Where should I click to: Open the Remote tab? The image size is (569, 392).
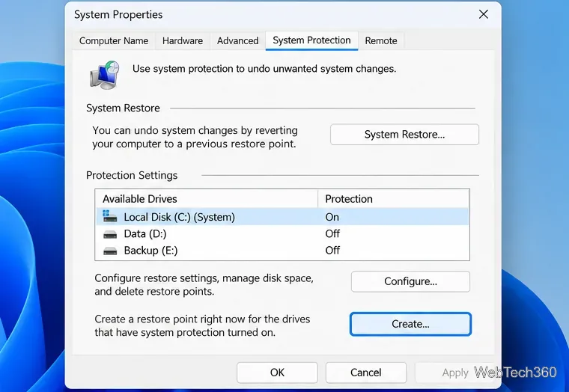click(x=380, y=40)
